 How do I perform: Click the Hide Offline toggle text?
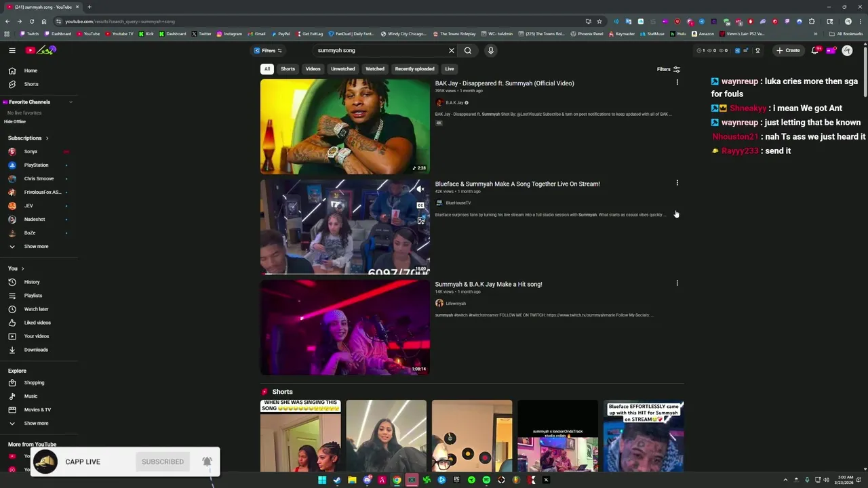[x=15, y=122]
